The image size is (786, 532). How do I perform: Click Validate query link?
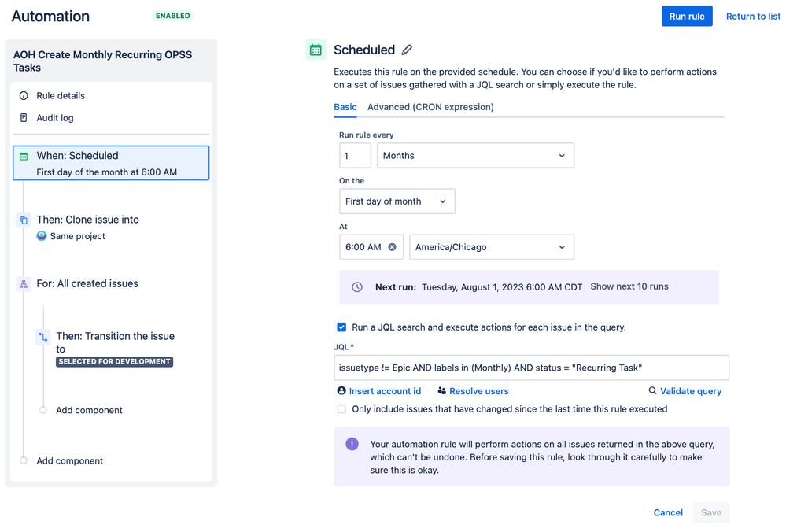pos(691,391)
